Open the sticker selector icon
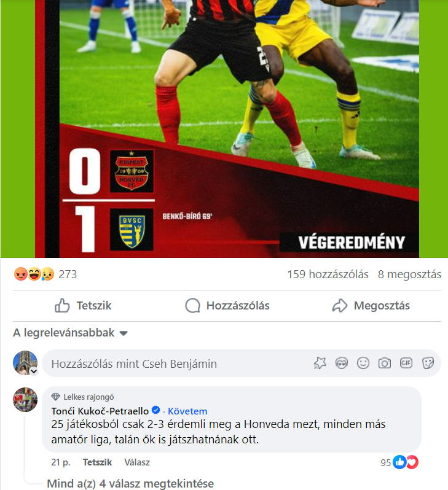 pyautogui.click(x=428, y=363)
